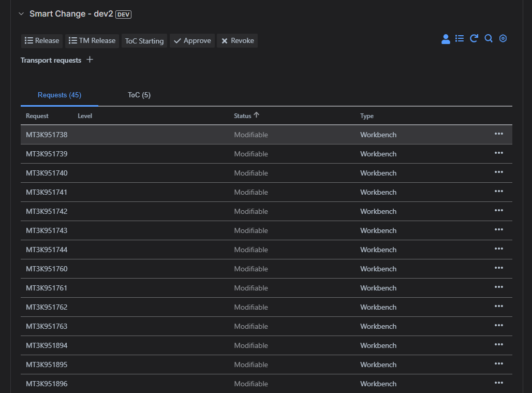This screenshot has width=532, height=393.
Task: Click the Approve button
Action: pyautogui.click(x=192, y=41)
